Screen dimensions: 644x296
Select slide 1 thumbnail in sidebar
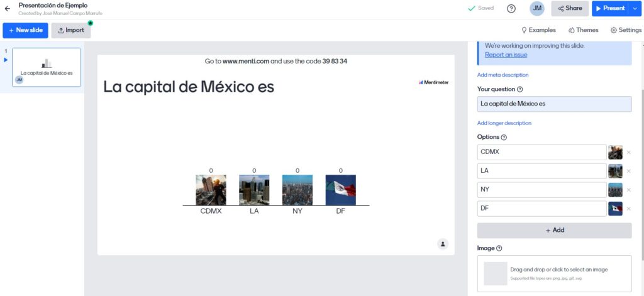[x=47, y=67]
